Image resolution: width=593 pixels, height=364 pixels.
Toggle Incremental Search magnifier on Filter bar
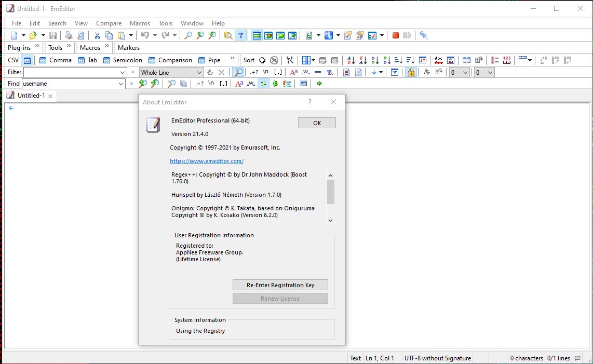coord(238,72)
